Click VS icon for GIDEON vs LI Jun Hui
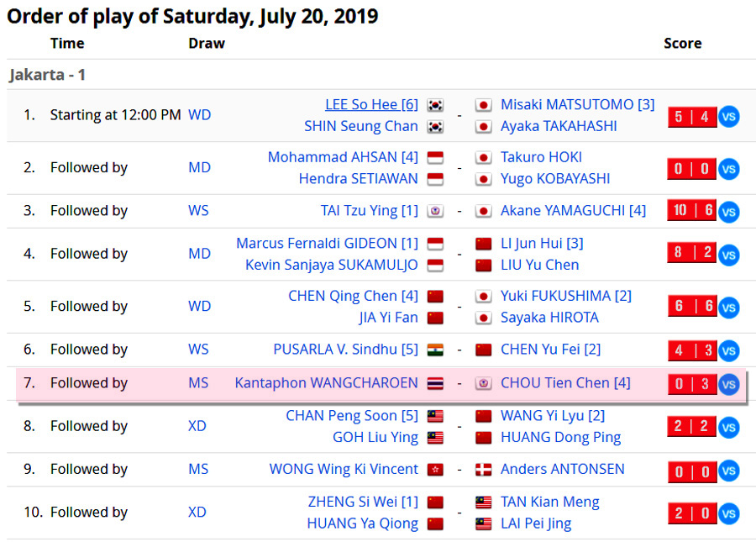756x542 pixels. point(728,255)
